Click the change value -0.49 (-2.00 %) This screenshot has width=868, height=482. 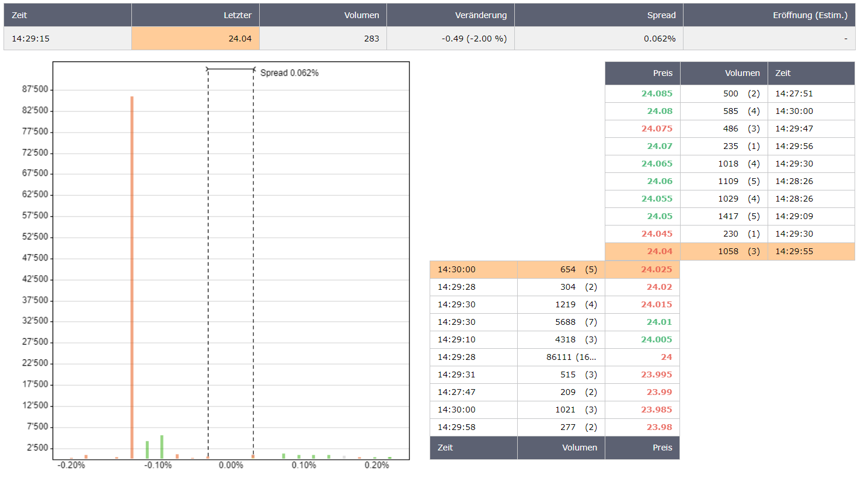pyautogui.click(x=474, y=39)
